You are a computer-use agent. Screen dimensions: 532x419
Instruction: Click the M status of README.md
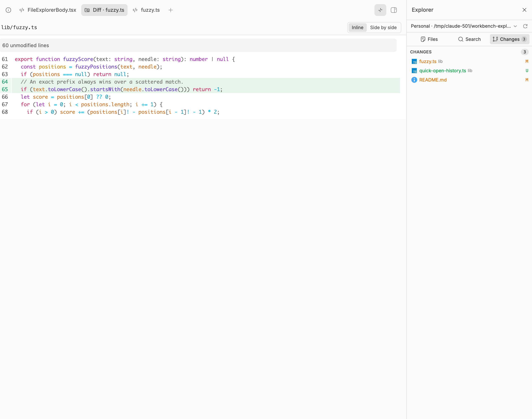pyautogui.click(x=527, y=80)
